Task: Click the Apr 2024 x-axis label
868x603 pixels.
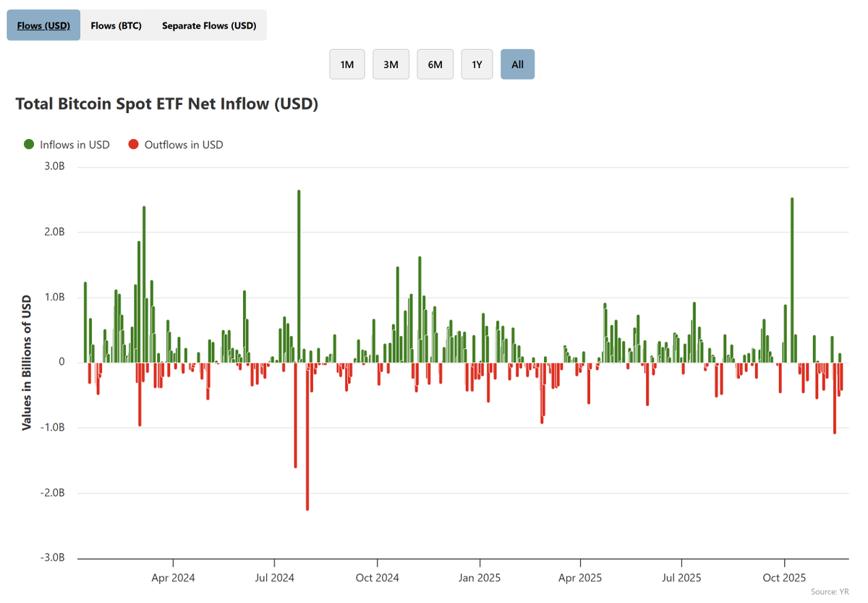Action: click(x=174, y=578)
